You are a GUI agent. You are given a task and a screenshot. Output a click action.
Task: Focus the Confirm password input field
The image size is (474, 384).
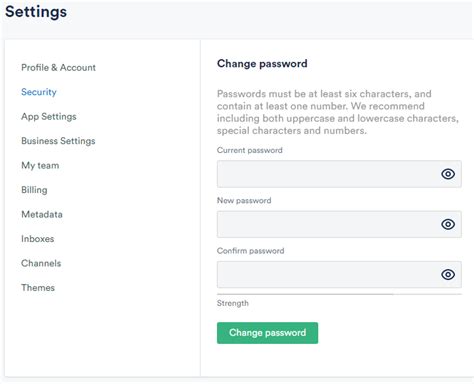point(339,274)
